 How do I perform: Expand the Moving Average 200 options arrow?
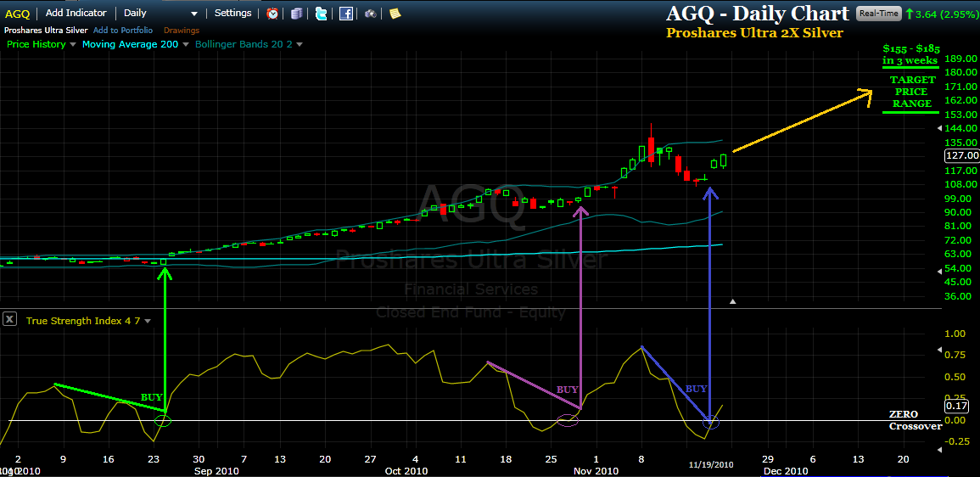coord(186,44)
